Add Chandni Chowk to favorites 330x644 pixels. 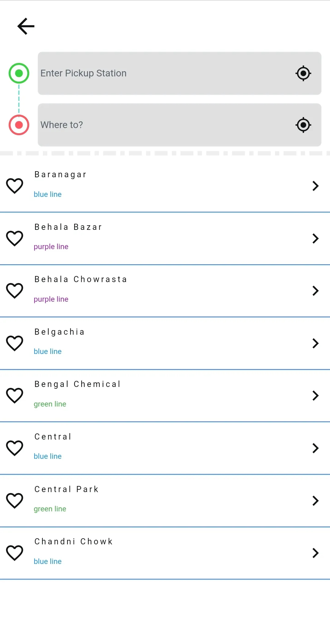point(15,553)
